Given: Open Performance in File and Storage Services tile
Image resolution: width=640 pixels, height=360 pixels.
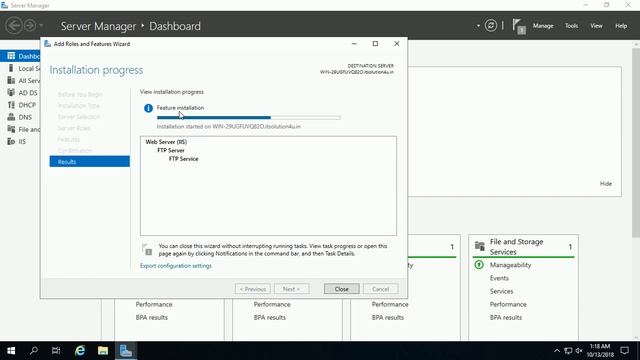Looking at the screenshot, I should click(508, 304).
